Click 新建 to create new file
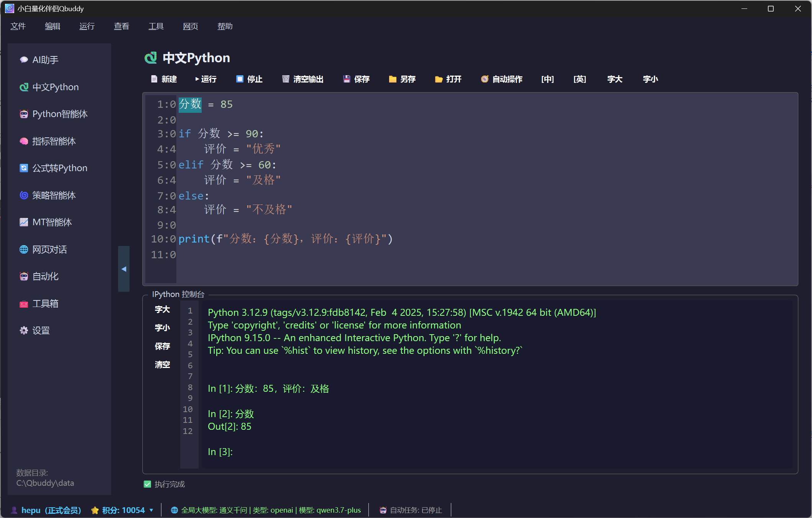Screen dimensions: 812x518 tap(164, 79)
